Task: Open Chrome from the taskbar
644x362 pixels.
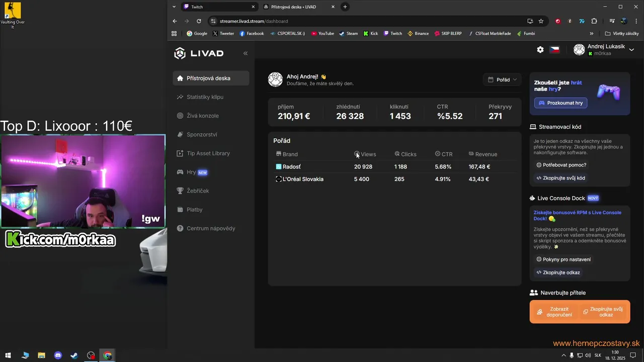Action: click(108, 355)
